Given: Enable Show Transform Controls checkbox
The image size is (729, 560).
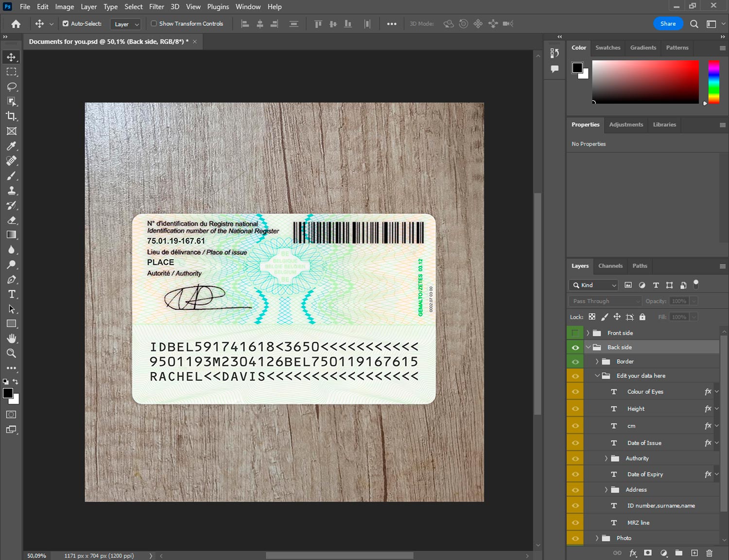Looking at the screenshot, I should [x=154, y=23].
